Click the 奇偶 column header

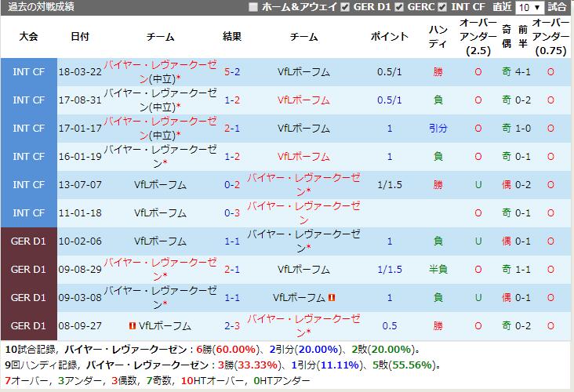tap(507, 36)
